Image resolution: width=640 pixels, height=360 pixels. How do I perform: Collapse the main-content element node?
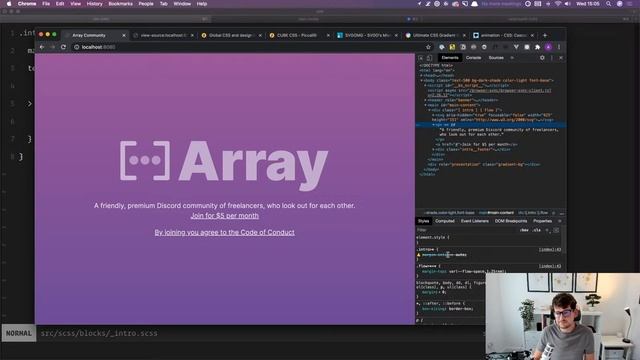tap(425, 105)
